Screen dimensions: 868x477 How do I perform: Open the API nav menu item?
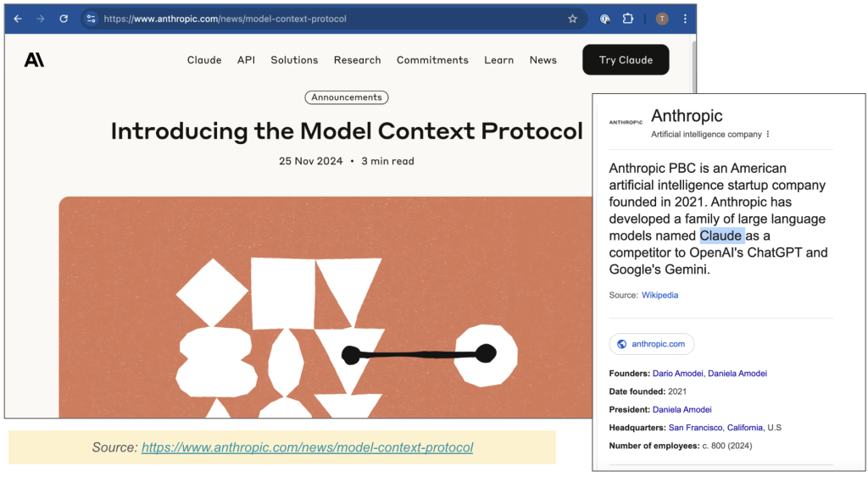coord(247,60)
